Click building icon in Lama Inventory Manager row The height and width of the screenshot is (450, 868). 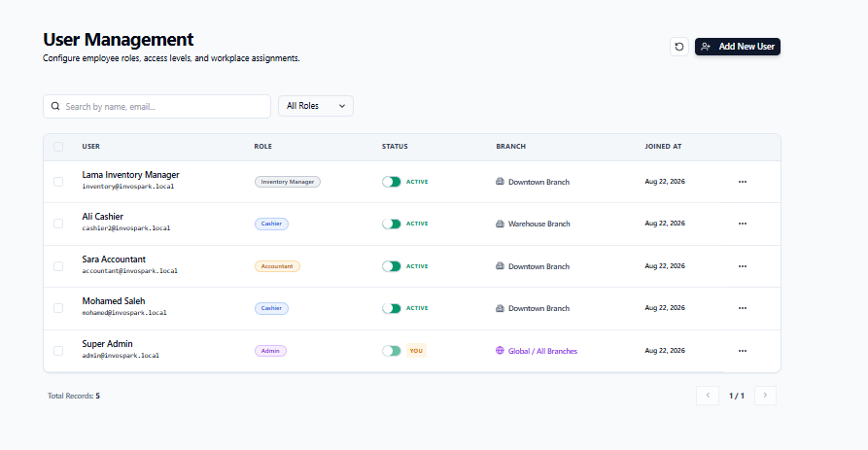point(500,182)
